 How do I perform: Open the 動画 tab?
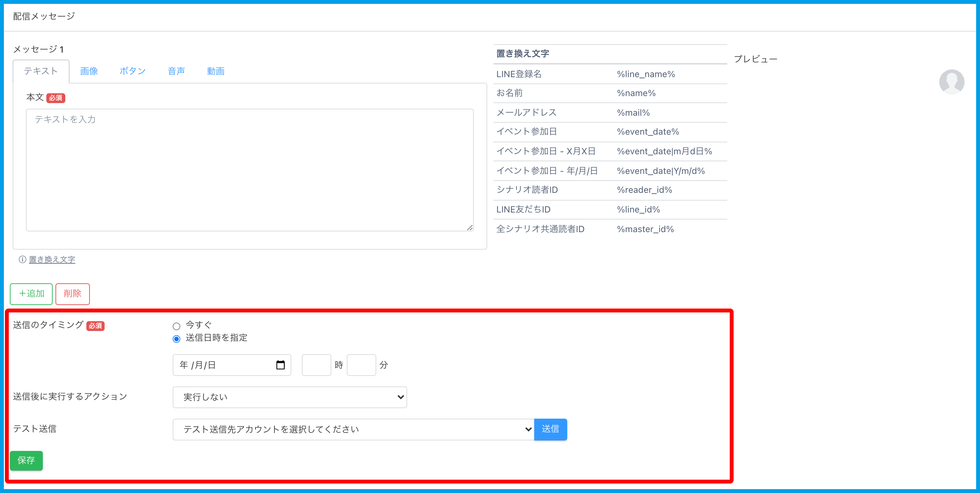coord(216,71)
